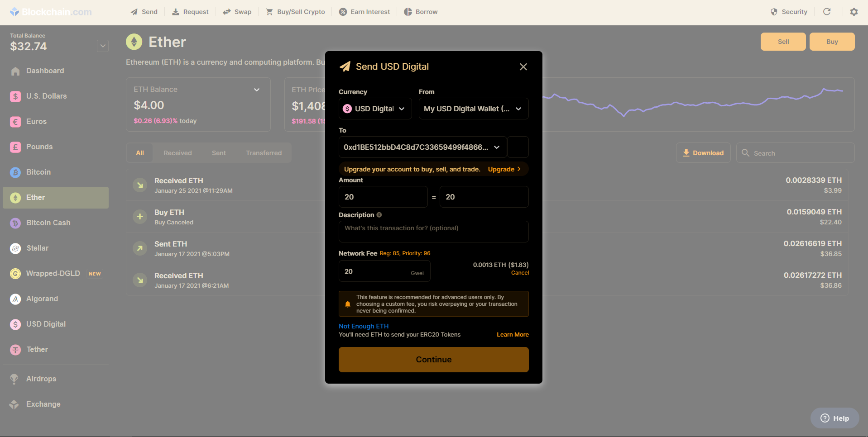
Task: Open the Buy ETH canceled transaction
Action: pyautogui.click(x=487, y=217)
